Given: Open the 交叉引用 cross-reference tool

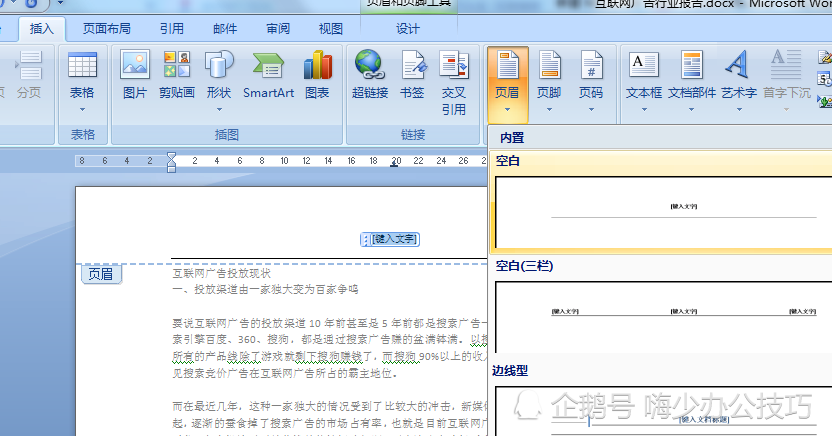Looking at the screenshot, I should click(x=454, y=65).
